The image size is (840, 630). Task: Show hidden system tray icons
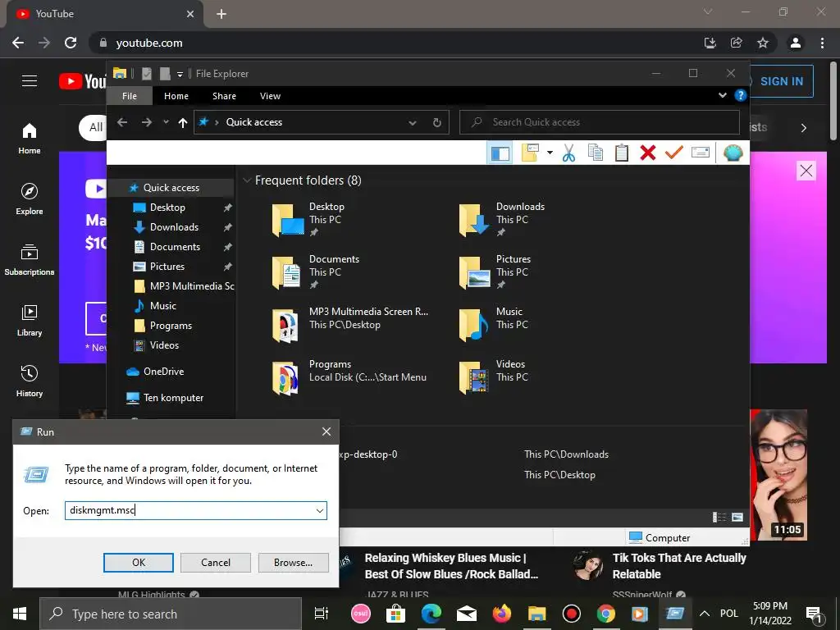[x=705, y=614]
